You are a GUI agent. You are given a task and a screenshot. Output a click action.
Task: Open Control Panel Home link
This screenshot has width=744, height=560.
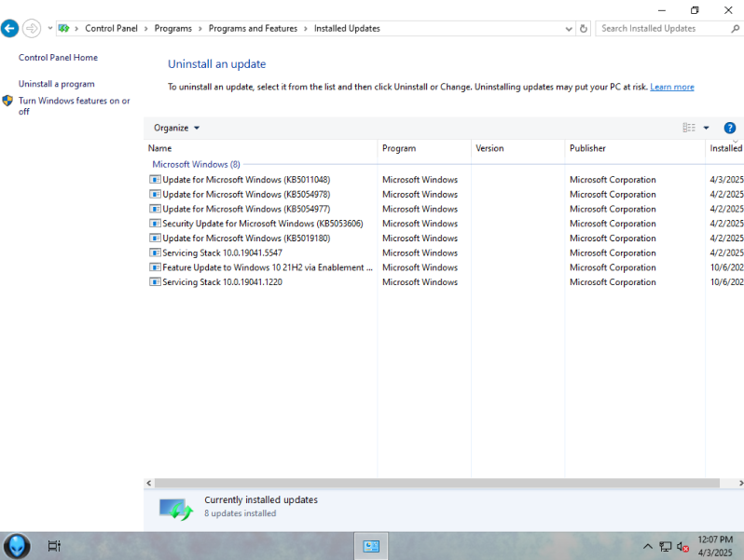coord(58,58)
